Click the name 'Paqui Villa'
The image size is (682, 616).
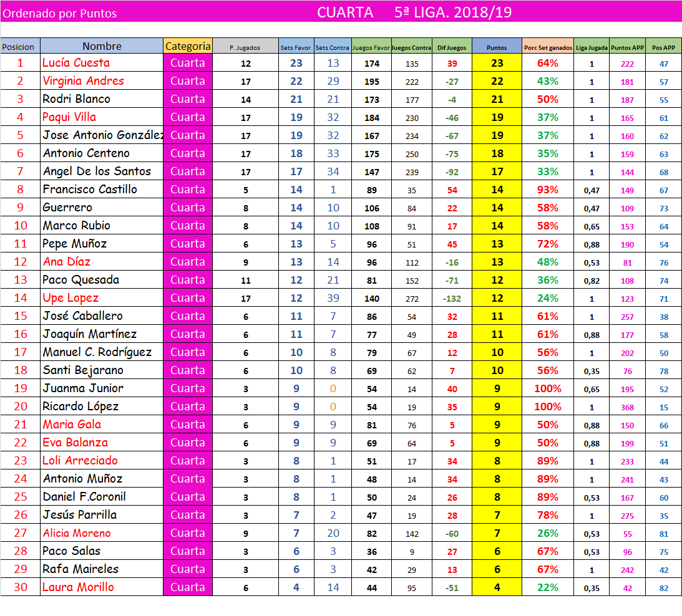point(69,117)
